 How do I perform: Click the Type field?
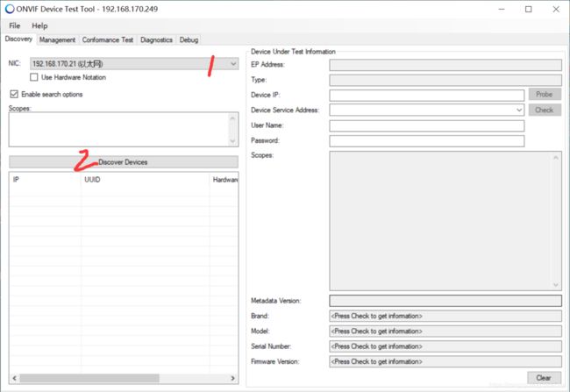coord(445,80)
